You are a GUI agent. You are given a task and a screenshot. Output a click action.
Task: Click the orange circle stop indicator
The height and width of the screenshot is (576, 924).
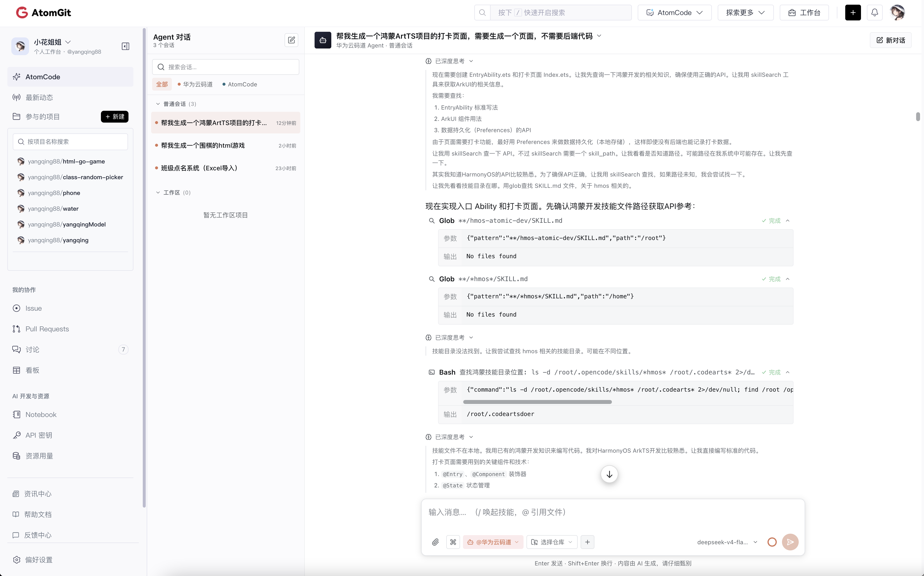[772, 542]
